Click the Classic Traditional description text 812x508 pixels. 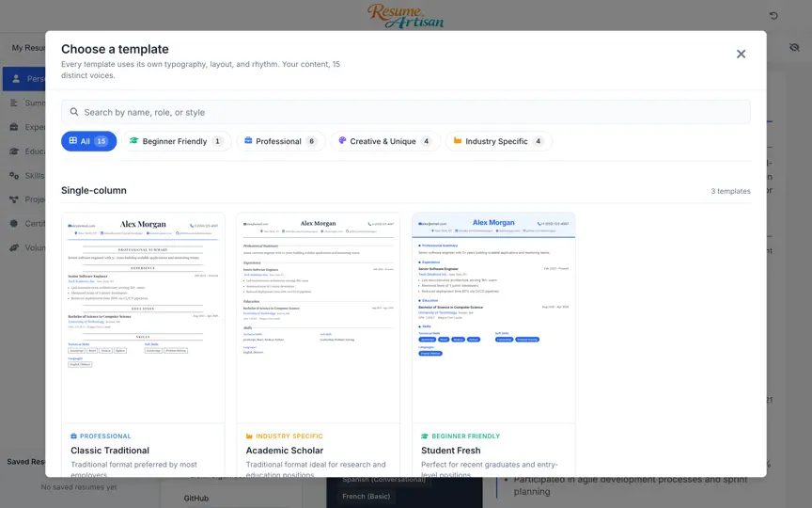(x=133, y=468)
